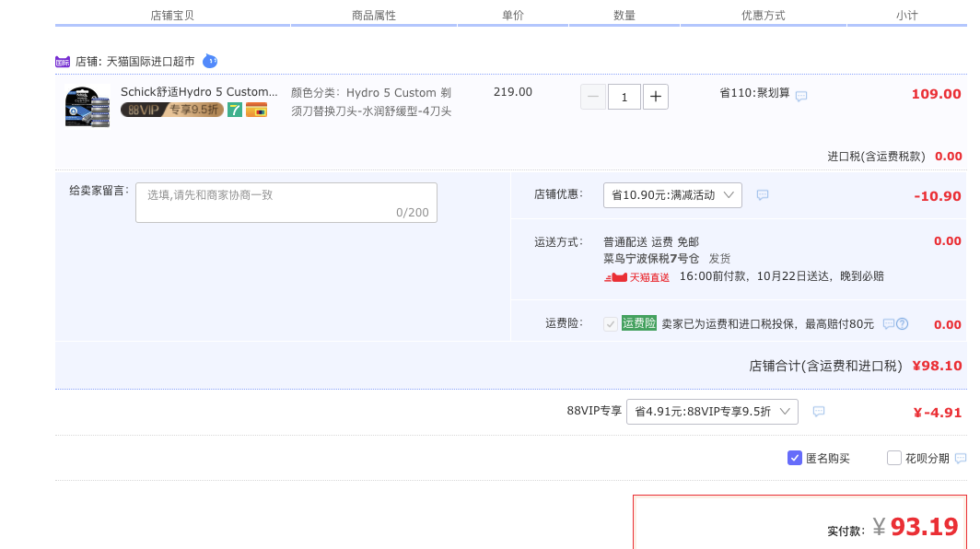Click the final payment amount 93.19
980x549 pixels.
[x=924, y=527]
